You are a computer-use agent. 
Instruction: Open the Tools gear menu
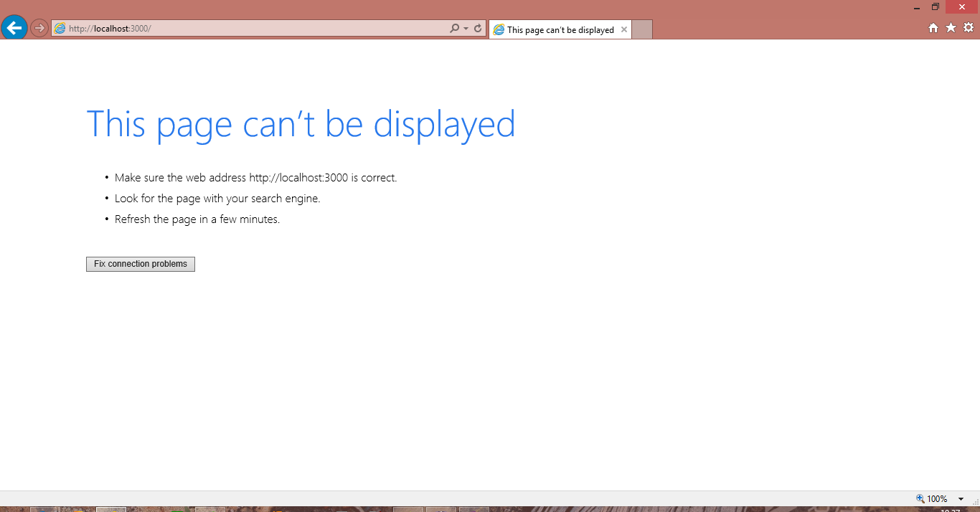pos(969,28)
